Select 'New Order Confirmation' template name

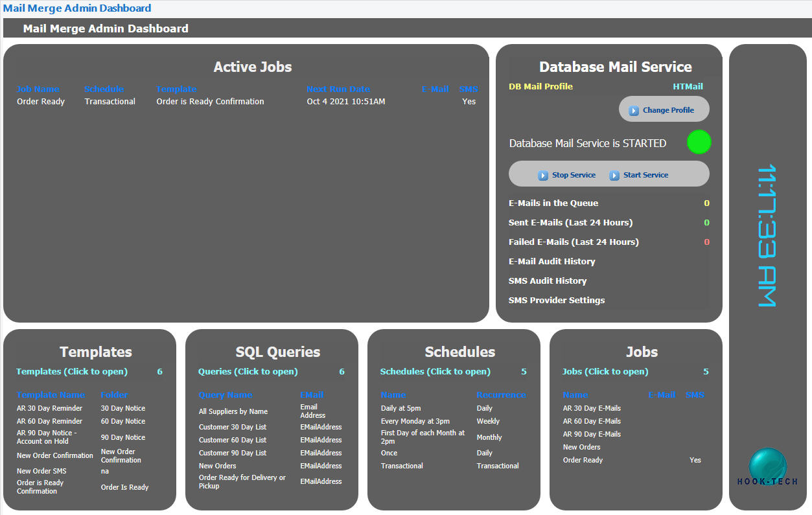[x=55, y=456]
